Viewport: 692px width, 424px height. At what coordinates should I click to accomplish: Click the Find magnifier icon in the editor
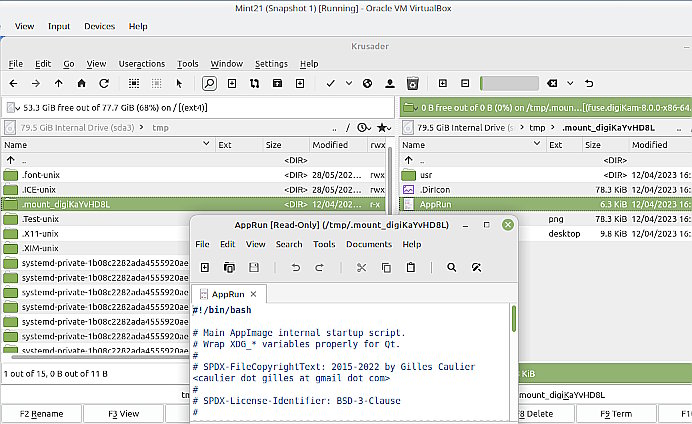452,267
